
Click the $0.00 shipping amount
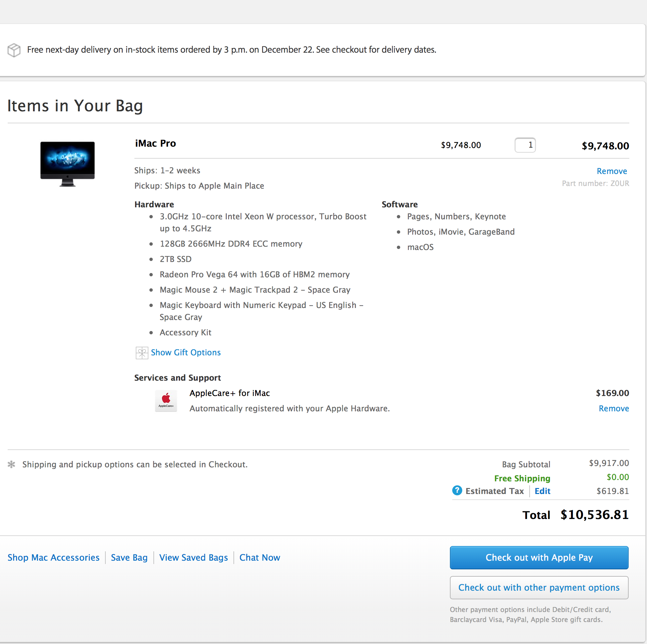point(618,477)
